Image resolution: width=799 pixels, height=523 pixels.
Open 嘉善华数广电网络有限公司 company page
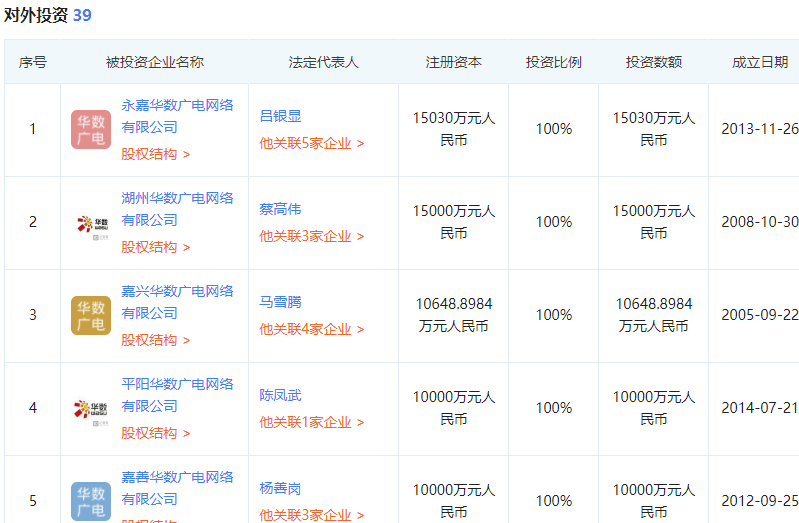click(x=177, y=488)
